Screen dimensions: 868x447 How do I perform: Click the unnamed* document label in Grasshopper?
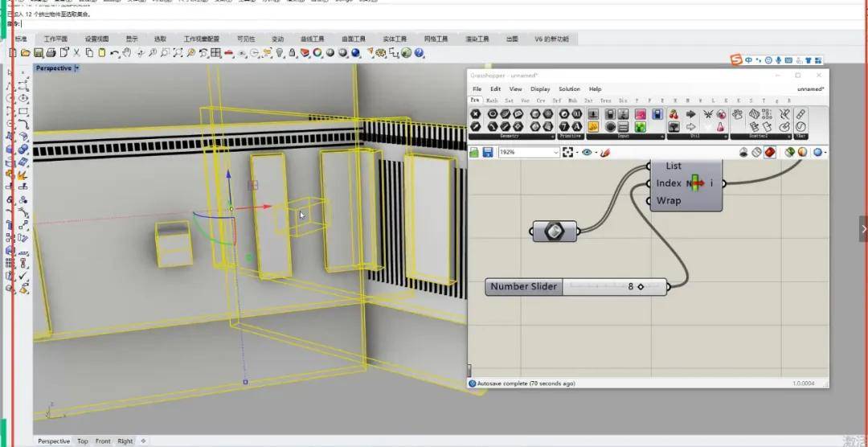pyautogui.click(x=811, y=88)
